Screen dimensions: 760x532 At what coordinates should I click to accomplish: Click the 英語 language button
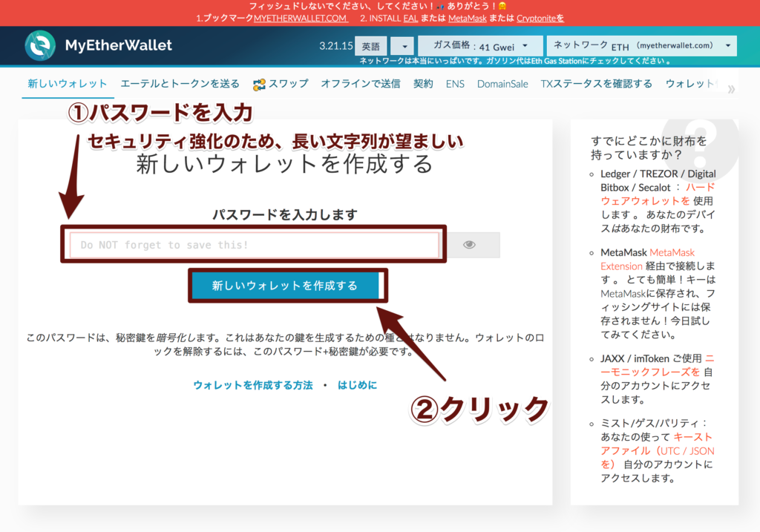(x=371, y=47)
